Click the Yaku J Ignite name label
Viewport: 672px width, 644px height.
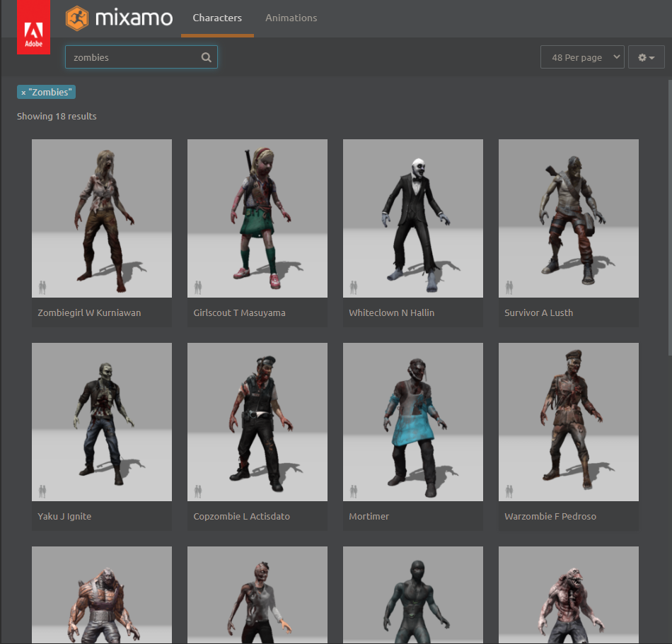click(64, 516)
